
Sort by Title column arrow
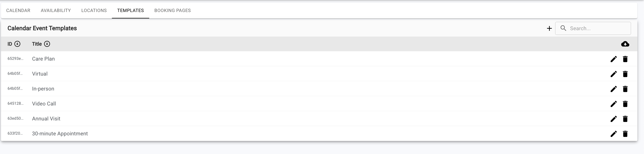click(47, 44)
